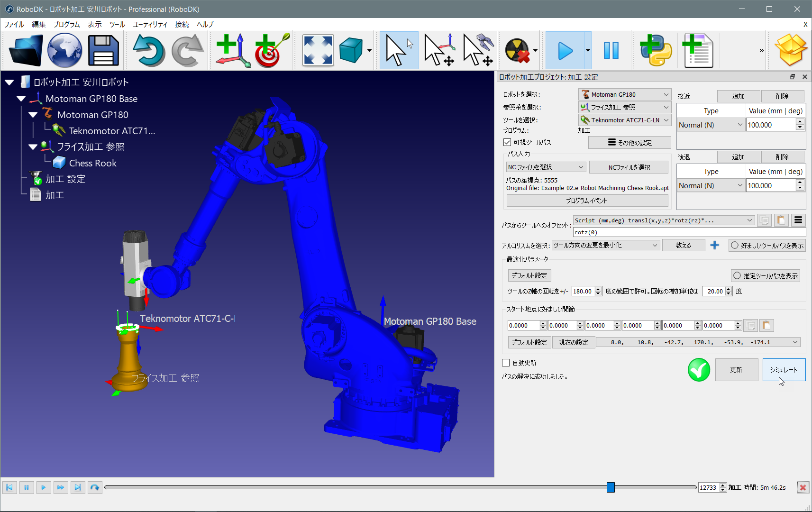
Task: Enable the 自動更新 checkbox
Action: [x=506, y=363]
